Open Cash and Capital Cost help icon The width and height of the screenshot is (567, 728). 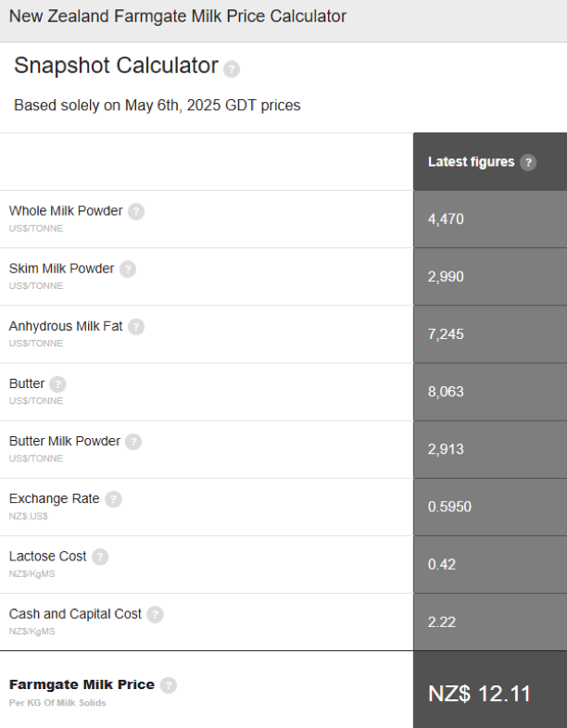pyautogui.click(x=155, y=614)
